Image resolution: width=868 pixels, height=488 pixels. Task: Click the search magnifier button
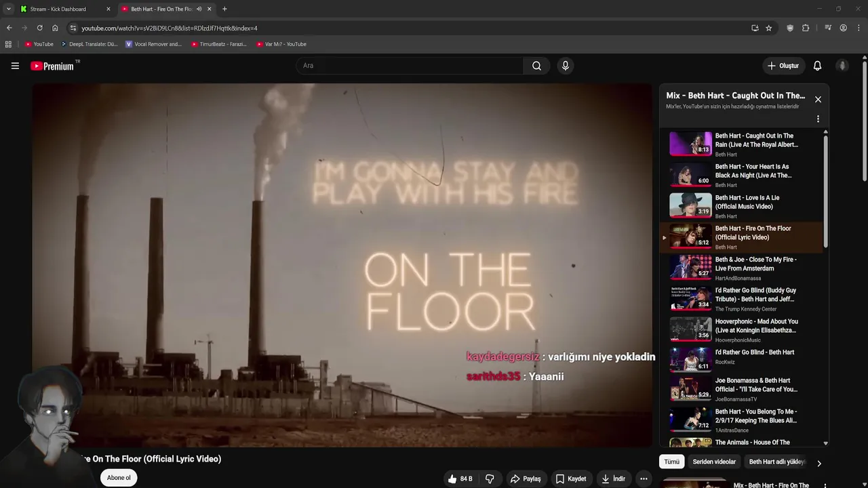[x=536, y=66]
